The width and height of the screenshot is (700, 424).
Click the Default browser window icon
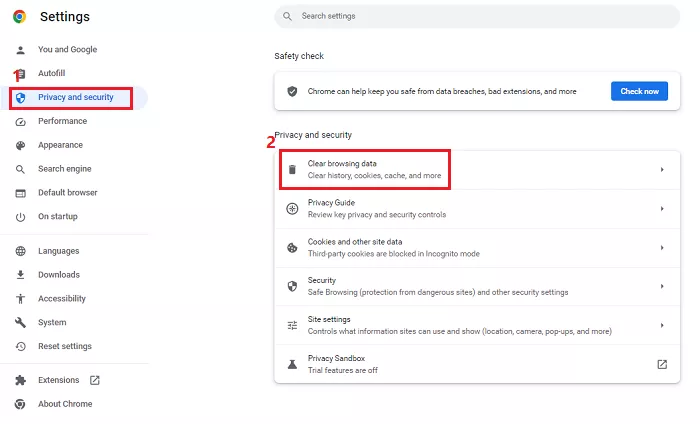point(21,193)
